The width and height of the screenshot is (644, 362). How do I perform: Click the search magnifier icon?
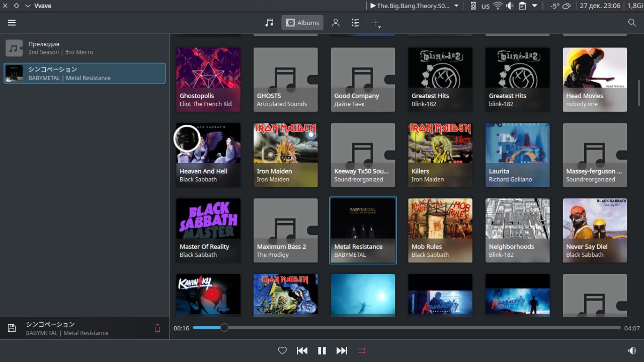pos(632,23)
